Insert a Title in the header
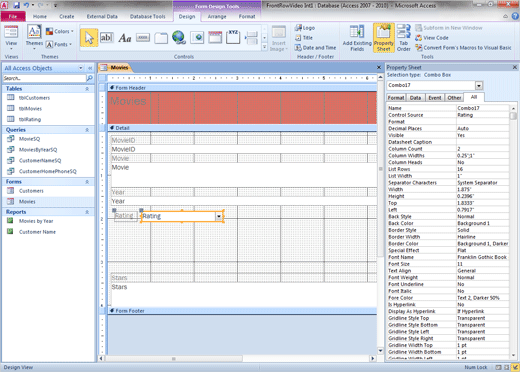Viewport: 520px width, 372px height. 304,38
